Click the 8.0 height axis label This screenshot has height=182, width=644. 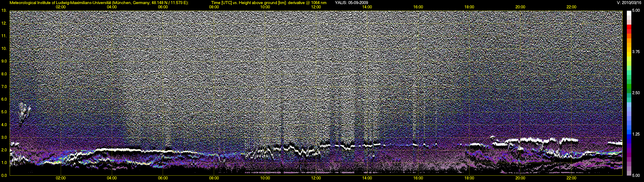4,74
